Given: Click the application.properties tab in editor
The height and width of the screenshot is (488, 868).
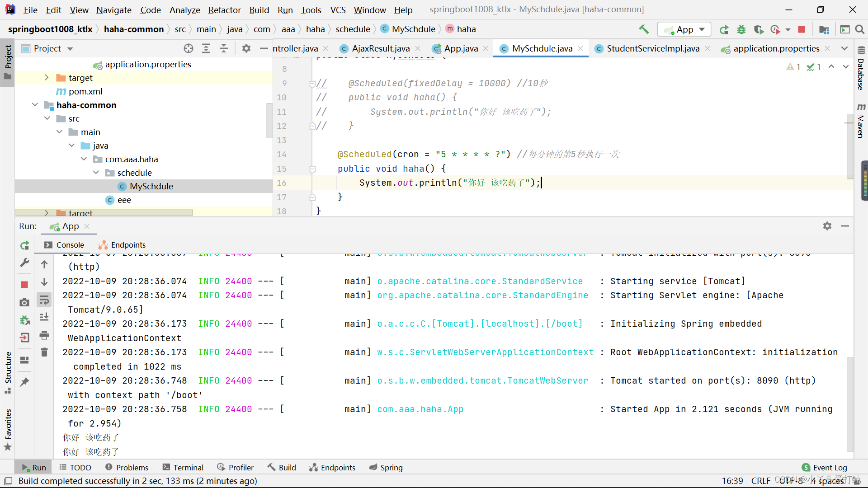Looking at the screenshot, I should pos(773,48).
